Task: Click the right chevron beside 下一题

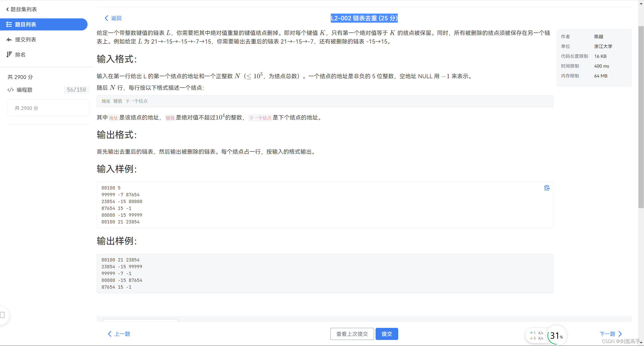Action: [x=620, y=334]
